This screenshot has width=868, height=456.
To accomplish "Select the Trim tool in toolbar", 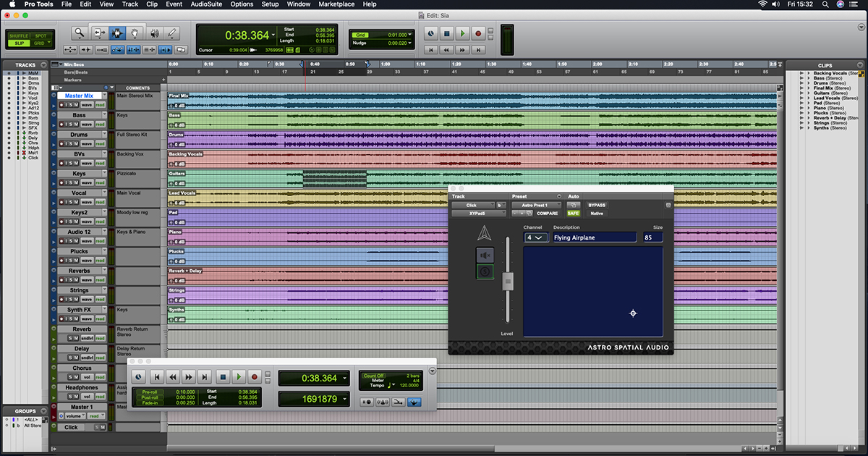I will coord(99,33).
